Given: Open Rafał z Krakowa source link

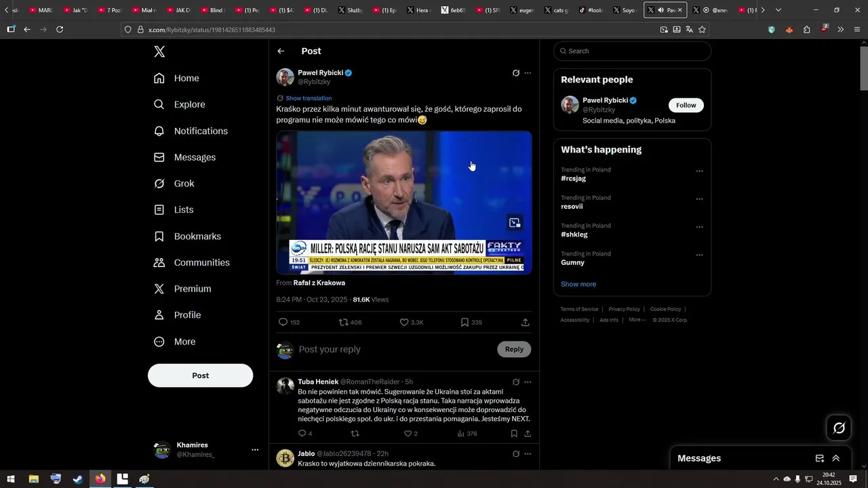Looking at the screenshot, I should (x=319, y=283).
